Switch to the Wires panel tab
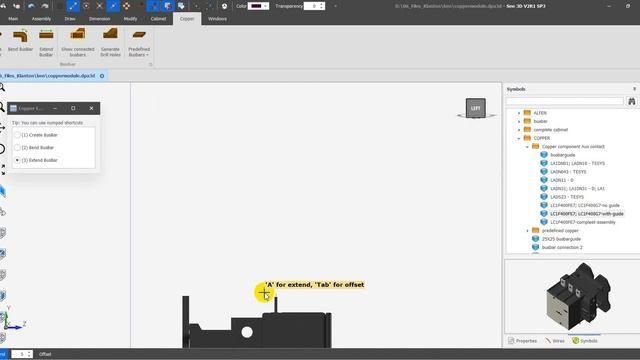This screenshot has height=360, width=640. pos(555,341)
